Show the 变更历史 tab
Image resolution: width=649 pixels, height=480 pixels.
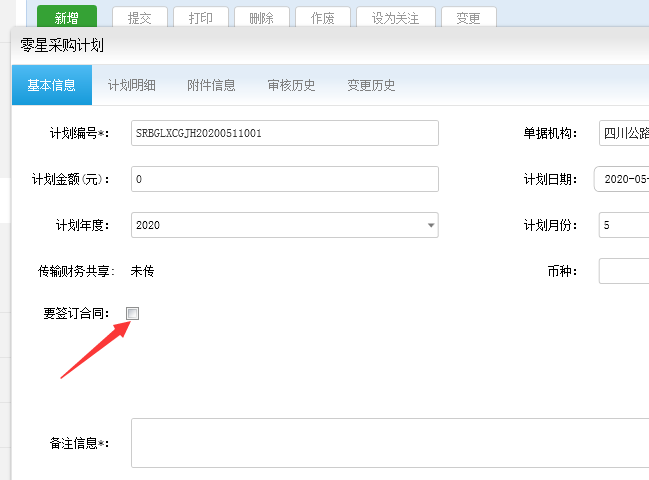pos(371,85)
